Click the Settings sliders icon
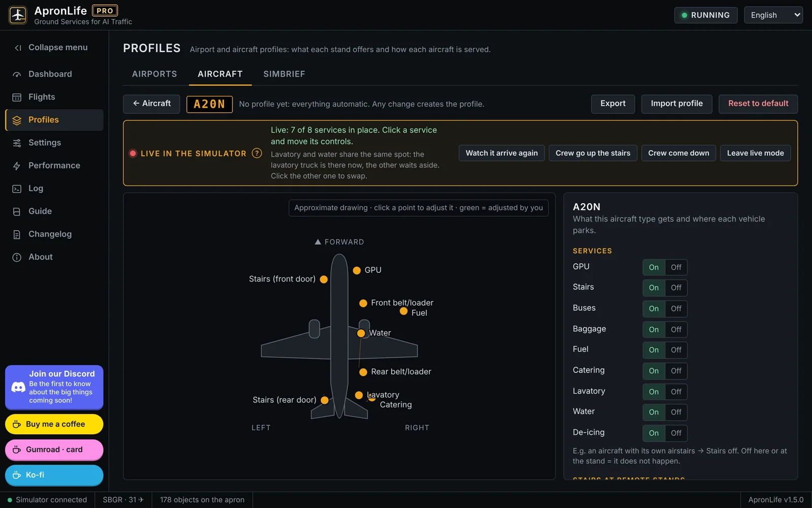812x508 pixels. [x=17, y=143]
